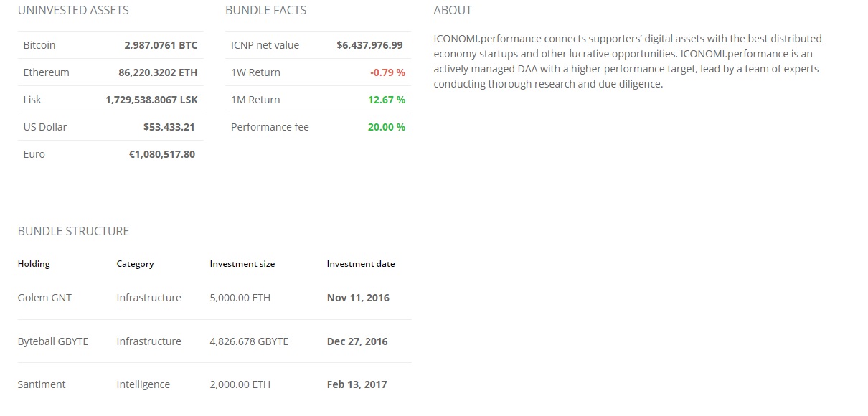Click the Category column header
Image resolution: width=868 pixels, height=416 pixels.
click(135, 264)
